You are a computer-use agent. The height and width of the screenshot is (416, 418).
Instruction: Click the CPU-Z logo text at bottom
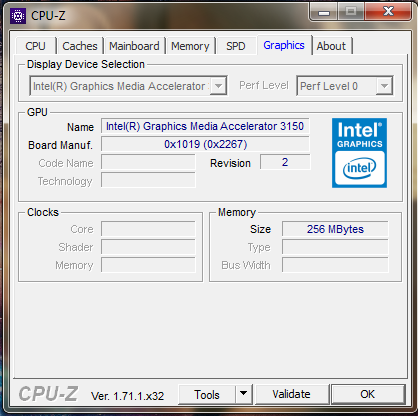48,394
